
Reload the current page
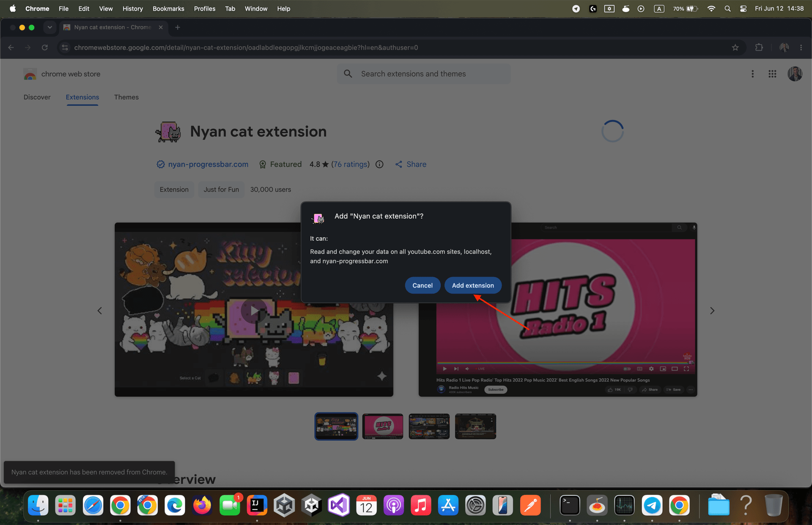pos(45,47)
